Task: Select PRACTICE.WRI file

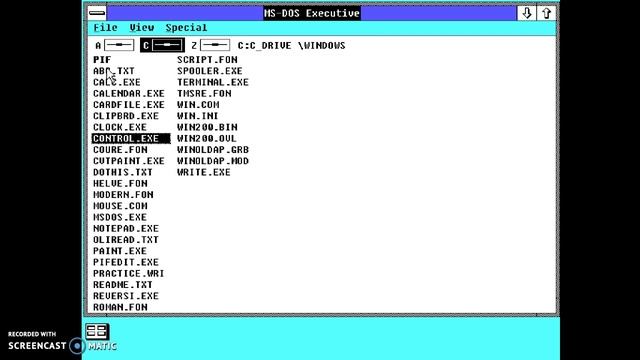Action: [129, 273]
